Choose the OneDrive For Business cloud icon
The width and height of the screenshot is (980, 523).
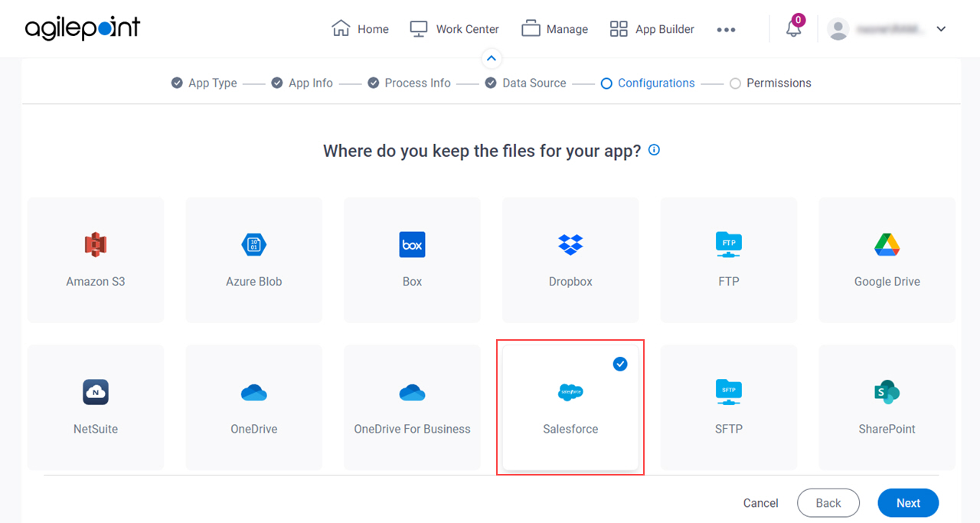(412, 393)
